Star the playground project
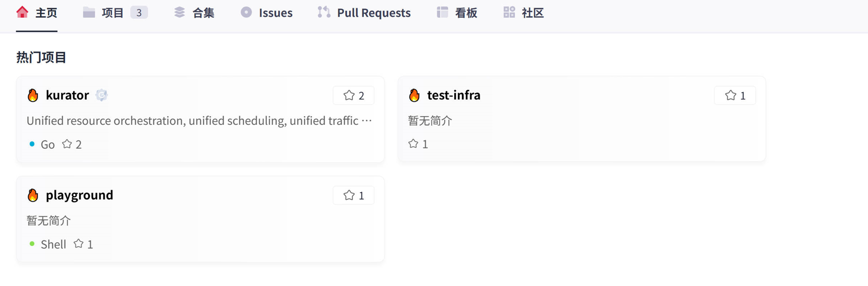 pyautogui.click(x=353, y=195)
